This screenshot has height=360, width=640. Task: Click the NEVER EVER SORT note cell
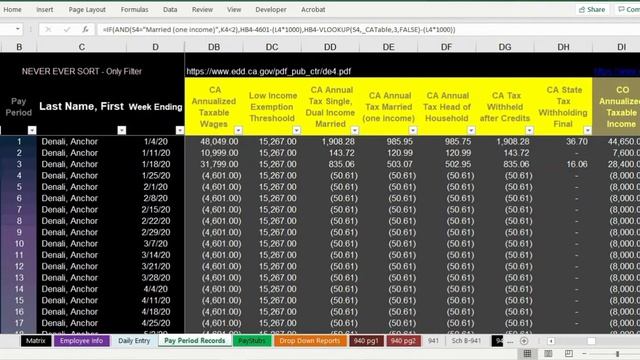[x=82, y=71]
